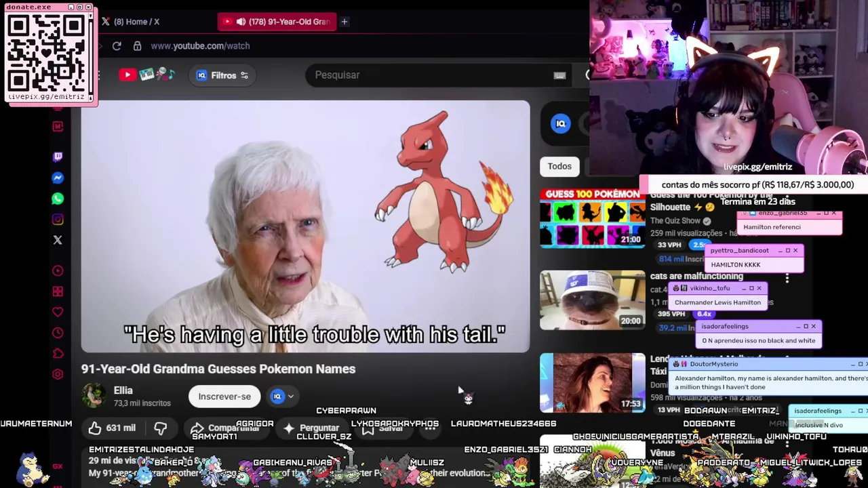The height and width of the screenshot is (488, 868).
Task: Click the padlock site info icon
Action: pos(137,45)
